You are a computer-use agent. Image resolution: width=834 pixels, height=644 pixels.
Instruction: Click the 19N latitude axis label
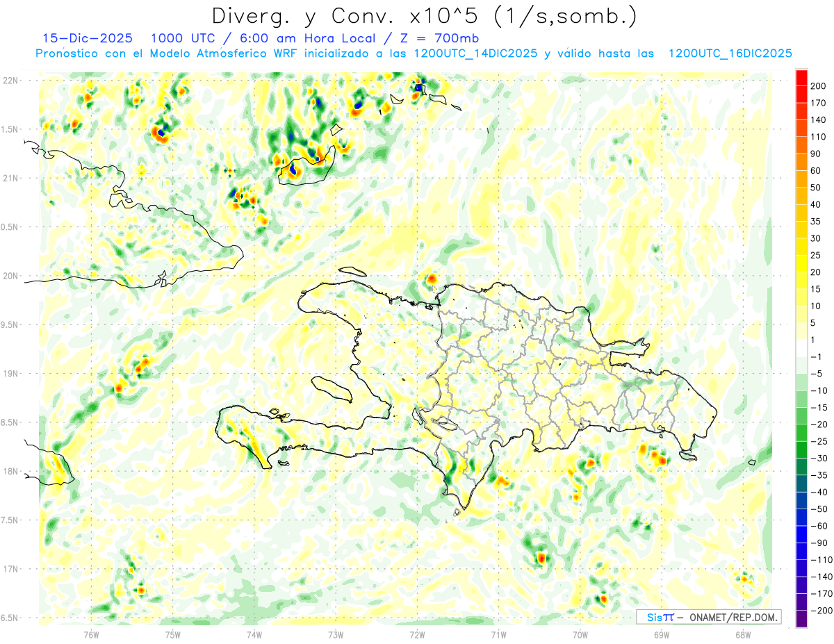tap(10, 374)
